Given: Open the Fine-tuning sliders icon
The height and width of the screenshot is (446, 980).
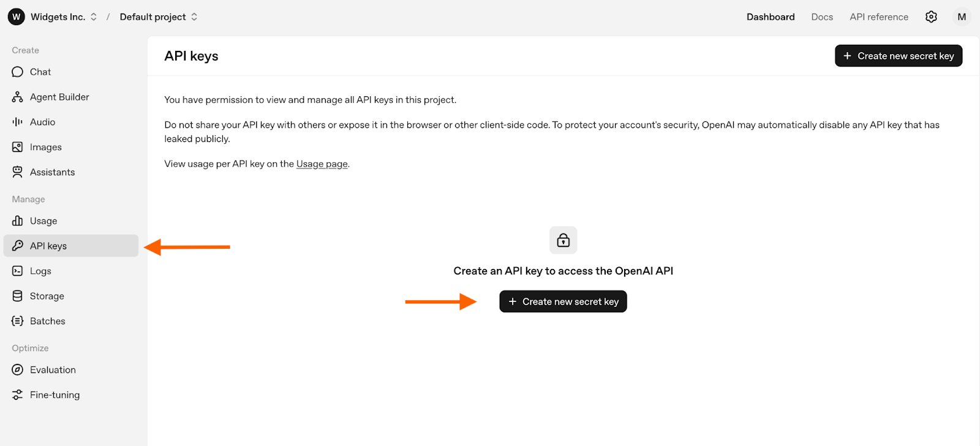Looking at the screenshot, I should tap(17, 395).
